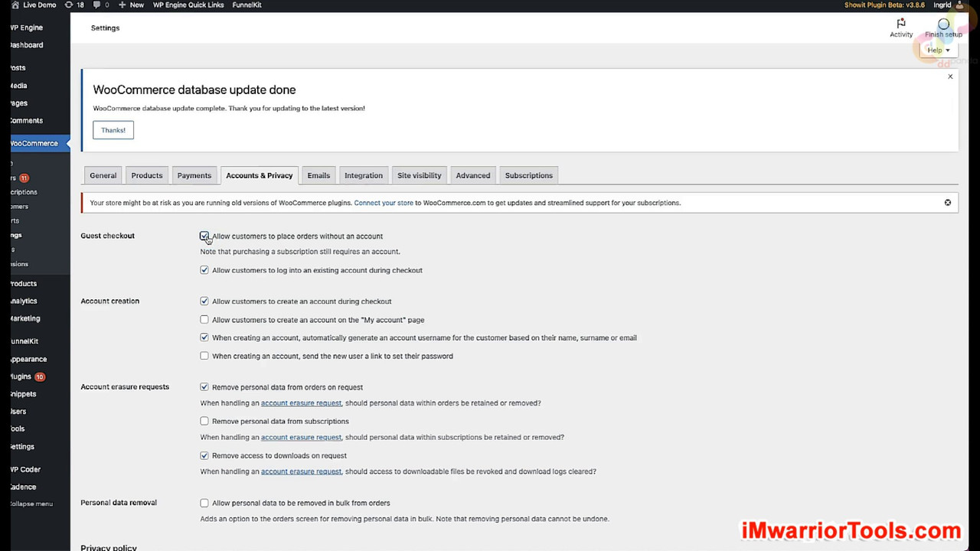Dismiss the database update notice with X
This screenshot has height=551, width=980.
click(x=950, y=77)
